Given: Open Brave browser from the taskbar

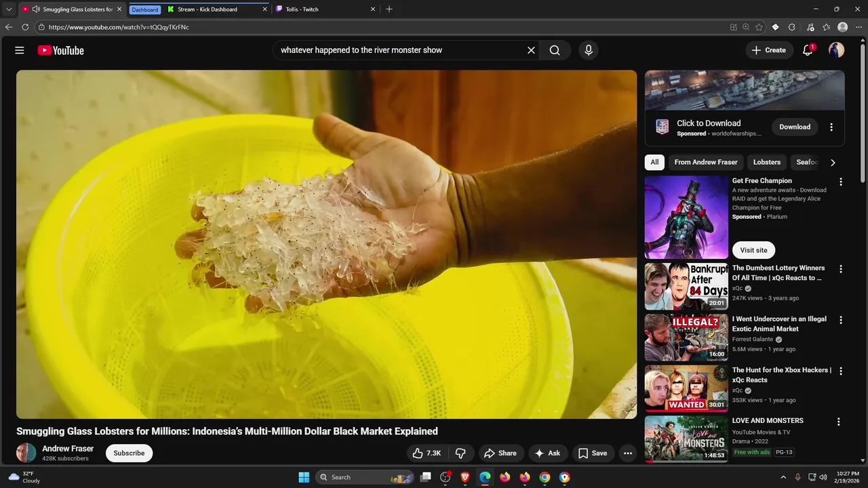Looking at the screenshot, I should tap(465, 477).
